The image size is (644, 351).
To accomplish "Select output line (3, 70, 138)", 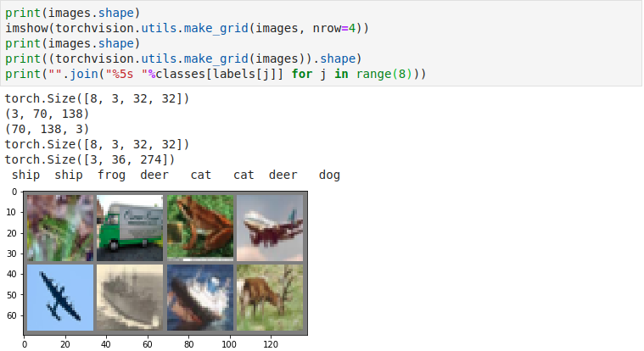I will [47, 114].
